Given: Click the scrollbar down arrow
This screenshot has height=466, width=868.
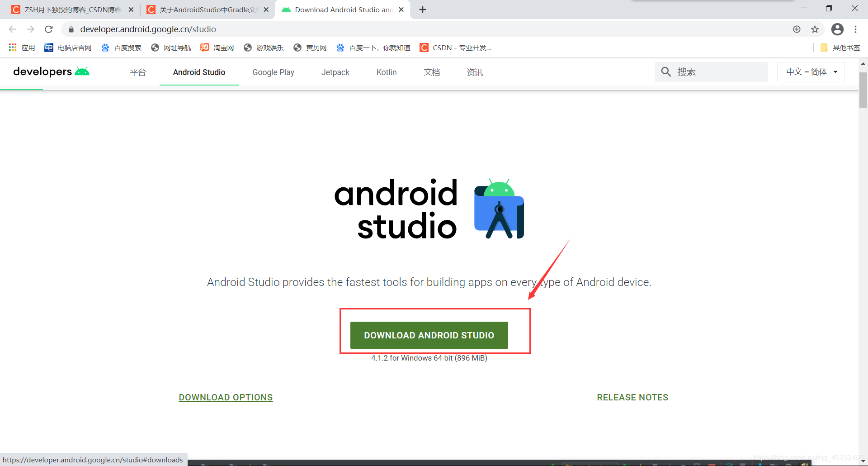Looking at the screenshot, I should (863, 461).
